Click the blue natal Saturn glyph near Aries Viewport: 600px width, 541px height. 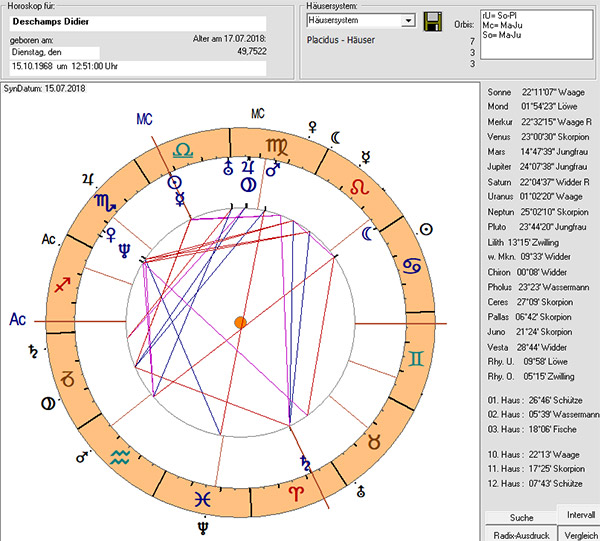[305, 463]
